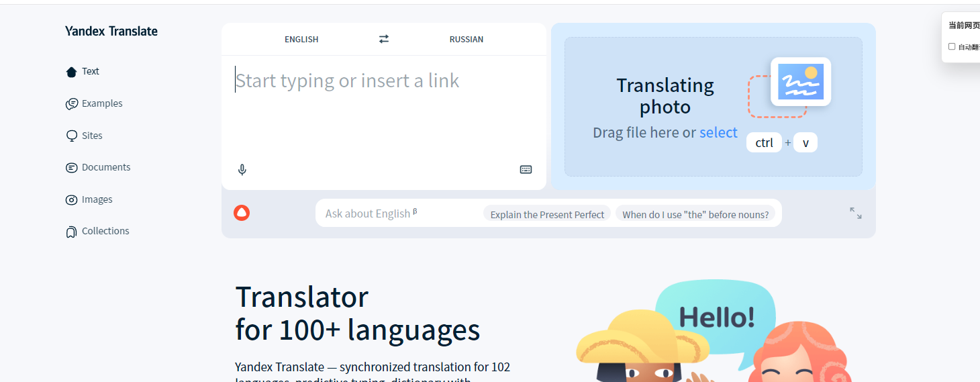
Task: Focus the 'Ask about English' input field
Action: [396, 213]
